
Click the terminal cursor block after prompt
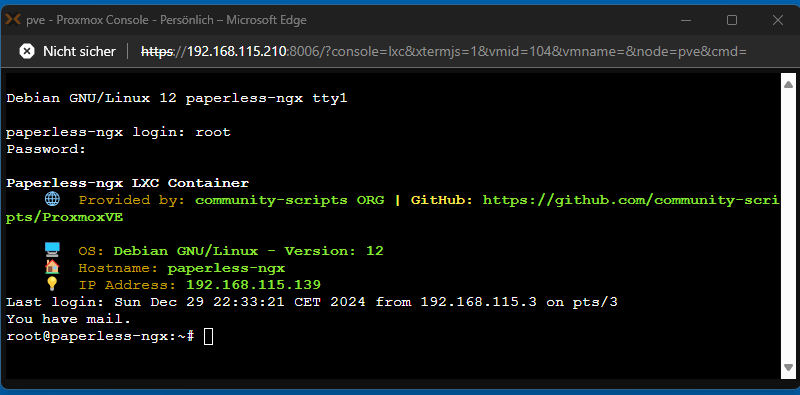tap(208, 336)
